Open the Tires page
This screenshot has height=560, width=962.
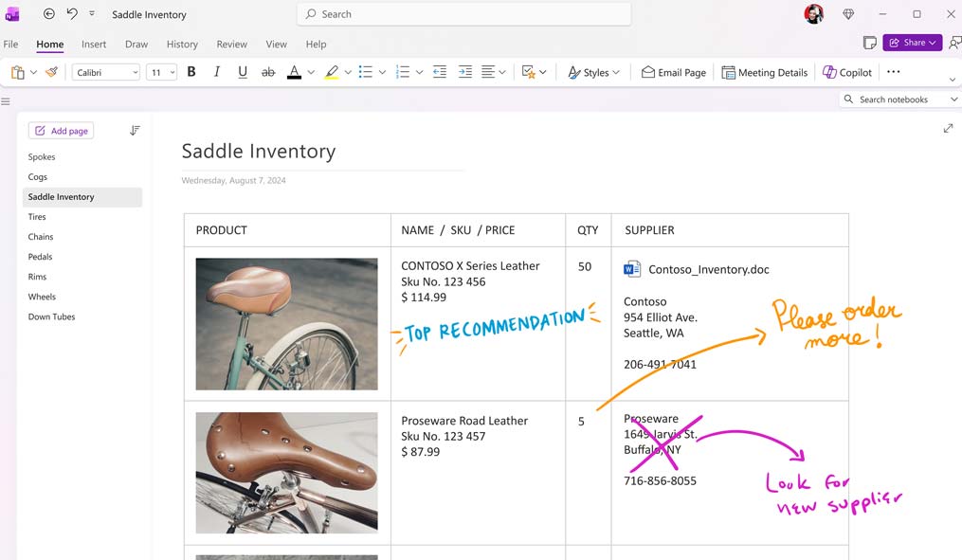37,217
